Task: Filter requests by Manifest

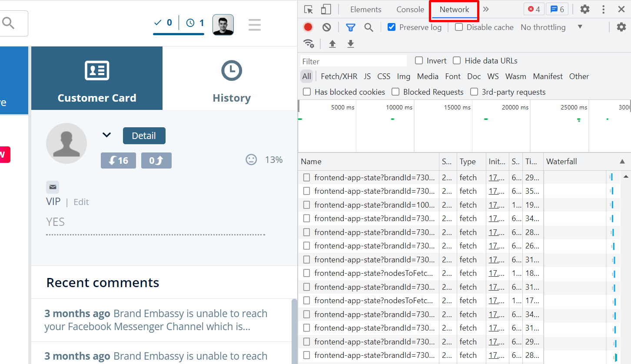Action: [548, 76]
